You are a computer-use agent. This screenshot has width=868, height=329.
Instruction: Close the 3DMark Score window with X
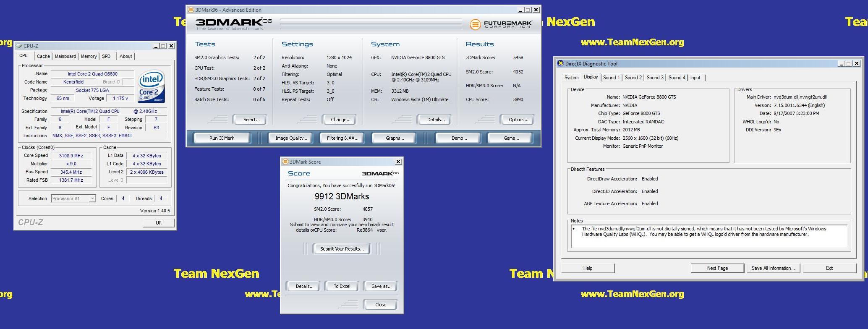tap(398, 162)
